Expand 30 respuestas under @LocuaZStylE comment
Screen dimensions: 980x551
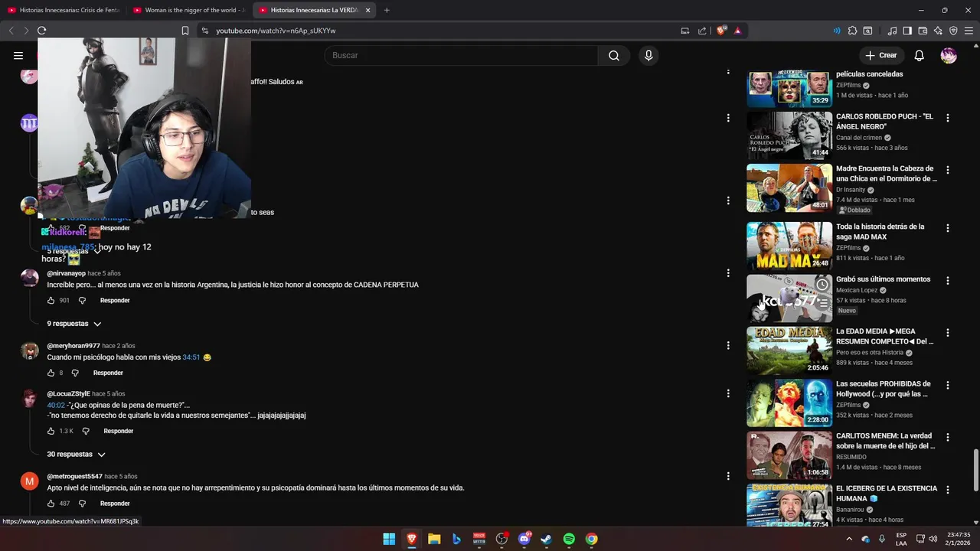(x=77, y=455)
